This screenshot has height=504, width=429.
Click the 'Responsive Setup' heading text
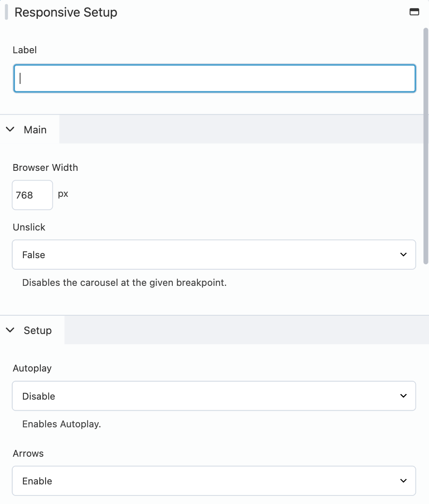tap(66, 12)
